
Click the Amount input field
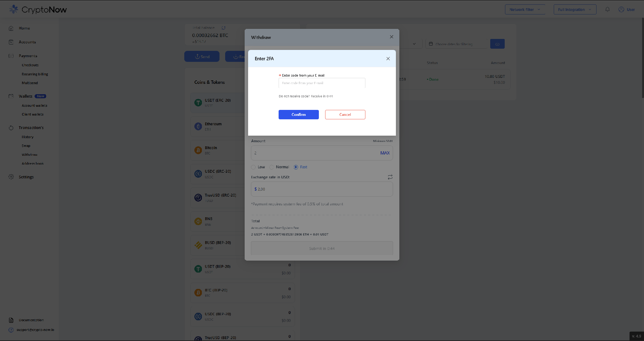[322, 153]
